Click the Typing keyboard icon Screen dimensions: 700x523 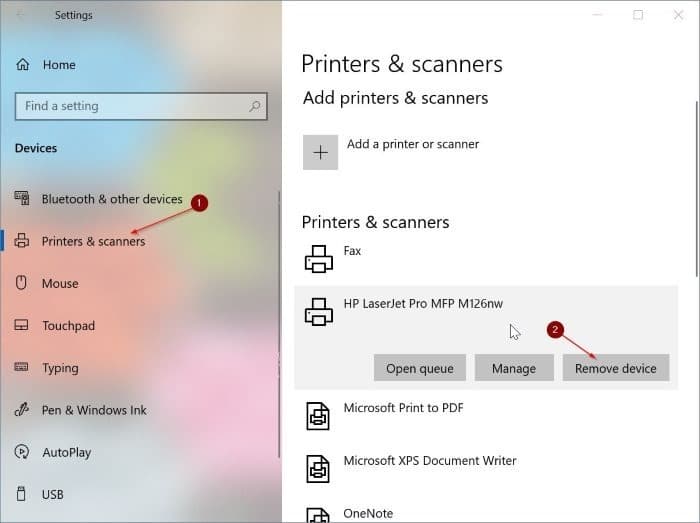click(x=21, y=367)
